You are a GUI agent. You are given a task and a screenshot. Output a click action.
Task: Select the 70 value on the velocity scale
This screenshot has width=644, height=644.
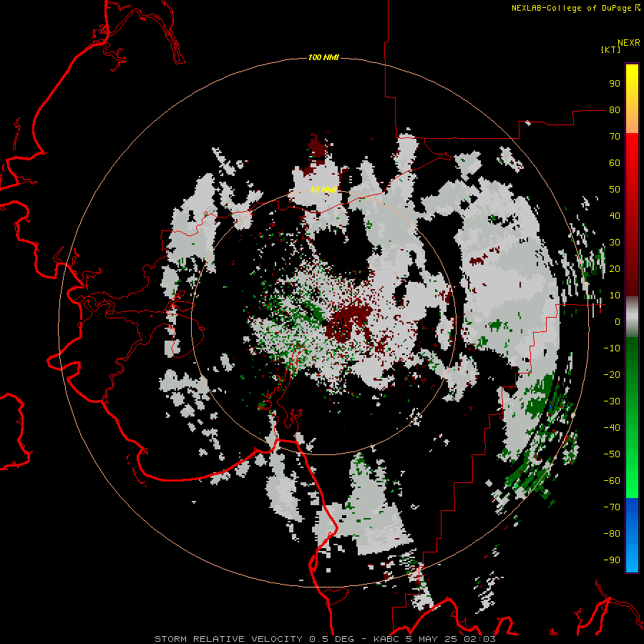coord(615,137)
